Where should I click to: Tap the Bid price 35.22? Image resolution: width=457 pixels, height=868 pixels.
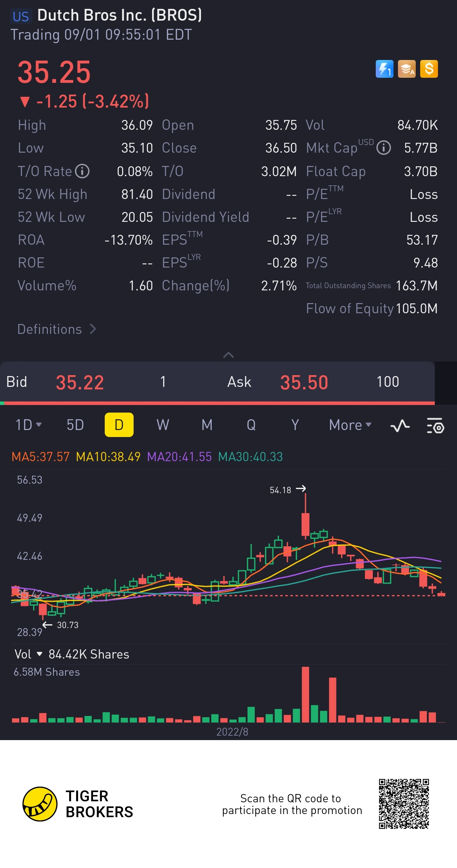pyautogui.click(x=80, y=382)
